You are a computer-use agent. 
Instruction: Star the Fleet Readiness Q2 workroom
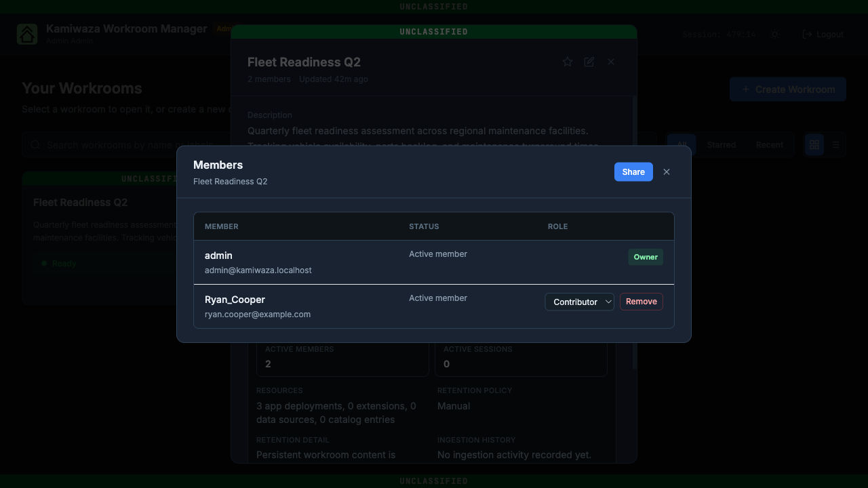(568, 62)
